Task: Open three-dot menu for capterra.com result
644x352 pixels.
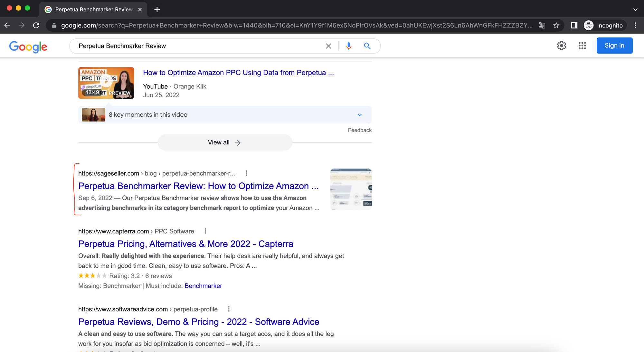Action: (205, 231)
